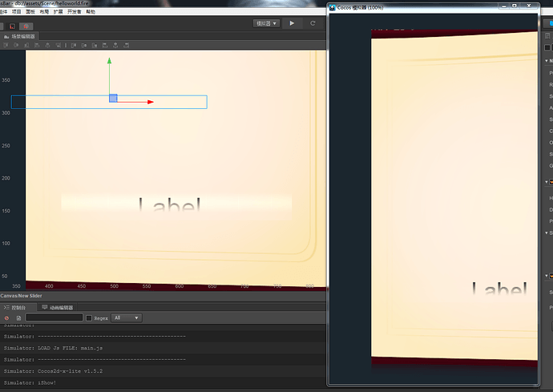Switch to the 场景编辑器 tab

click(20, 36)
